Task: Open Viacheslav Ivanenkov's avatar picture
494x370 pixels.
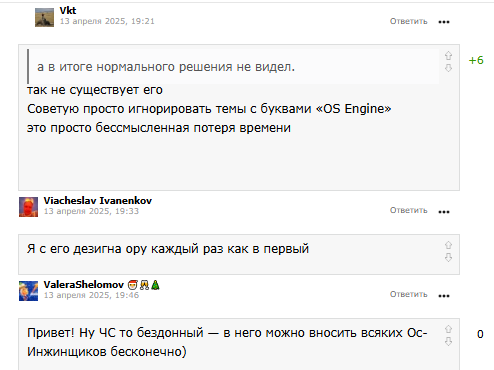Action: (28, 207)
